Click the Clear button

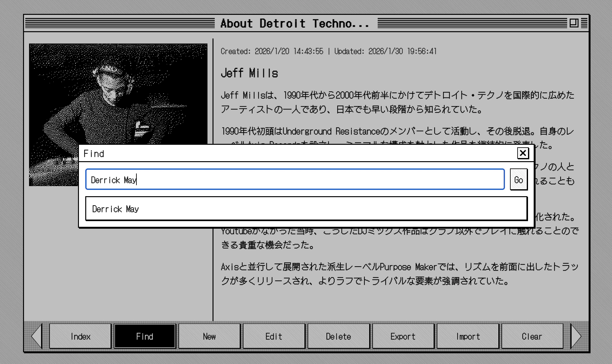(x=532, y=336)
